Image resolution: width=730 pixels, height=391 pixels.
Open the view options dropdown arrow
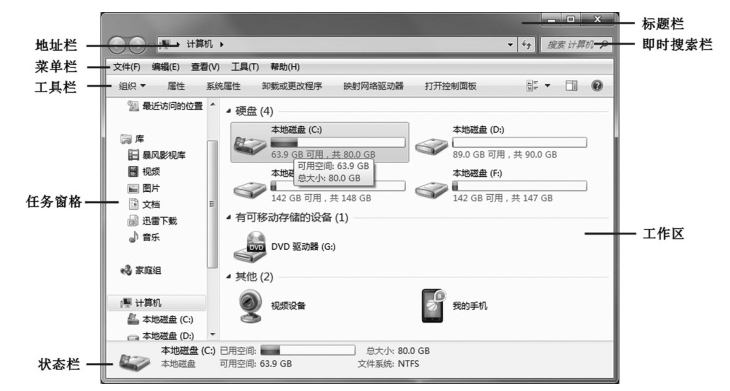coord(548,86)
